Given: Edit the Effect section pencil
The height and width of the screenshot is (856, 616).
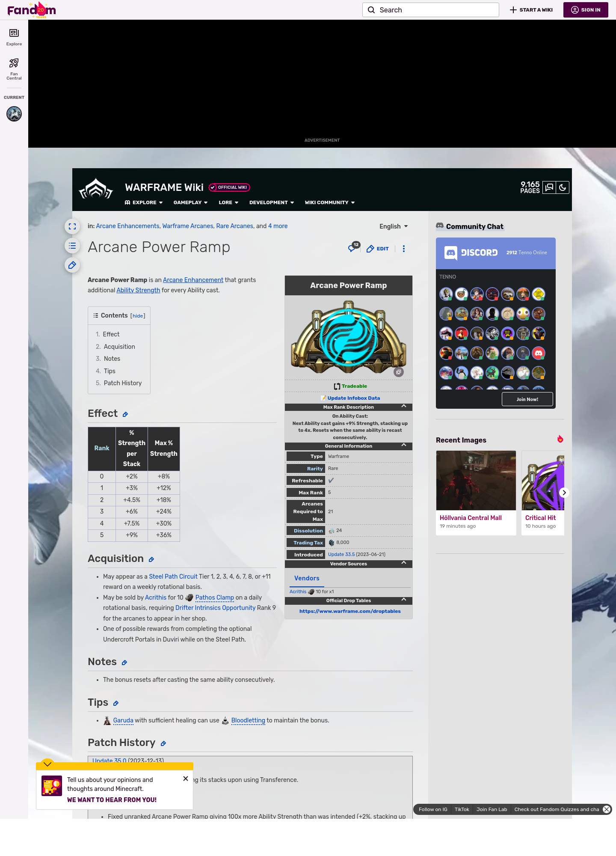Looking at the screenshot, I should pos(125,414).
